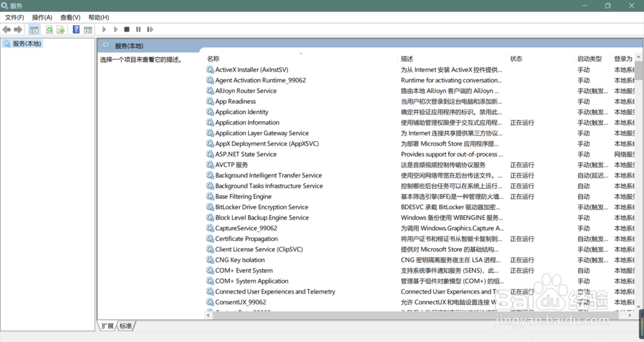Toggle the console tree show/hide icon
The height and width of the screenshot is (342, 644).
(x=34, y=30)
